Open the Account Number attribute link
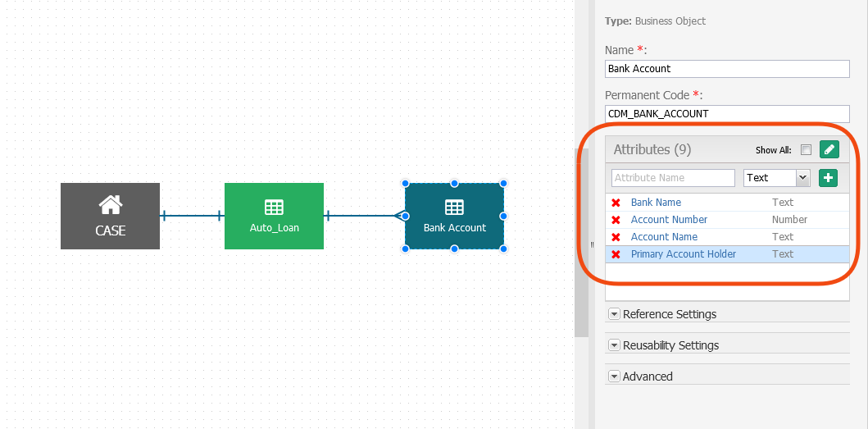Screen dimensions: 868x429 (x=669, y=220)
